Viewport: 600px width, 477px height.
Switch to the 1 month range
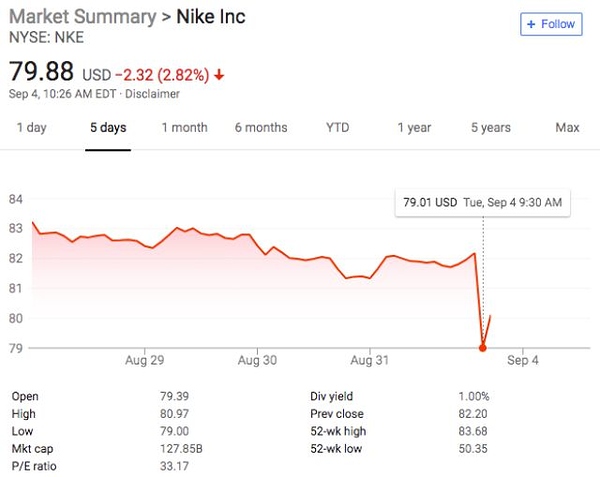coord(184,127)
